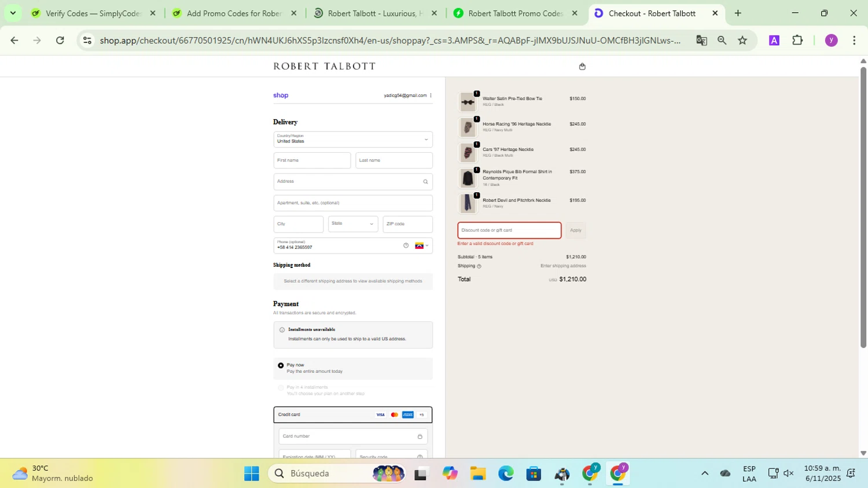The height and width of the screenshot is (488, 868).
Task: Open Chrome three-dot menu
Action: (x=854, y=40)
